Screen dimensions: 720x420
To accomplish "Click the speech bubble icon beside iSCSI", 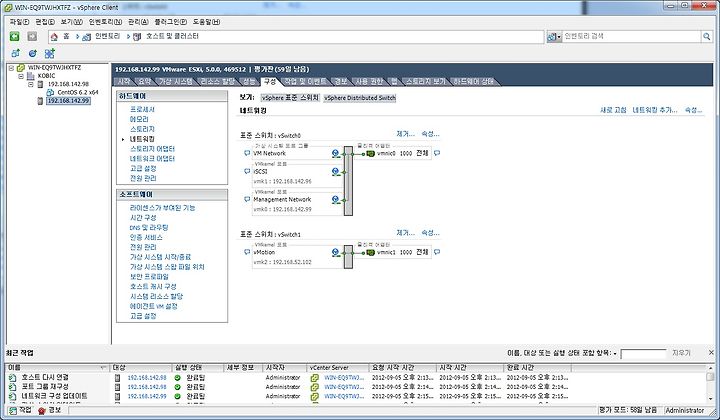I will click(247, 172).
